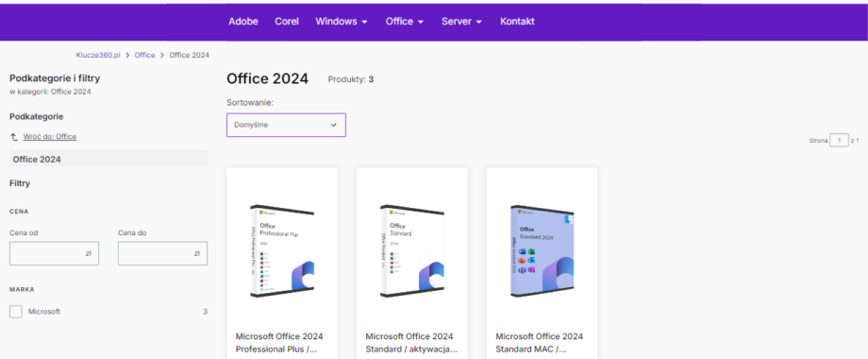
Task: Open Microsoft Office 2024 Professional Plus product title
Action: (279, 343)
